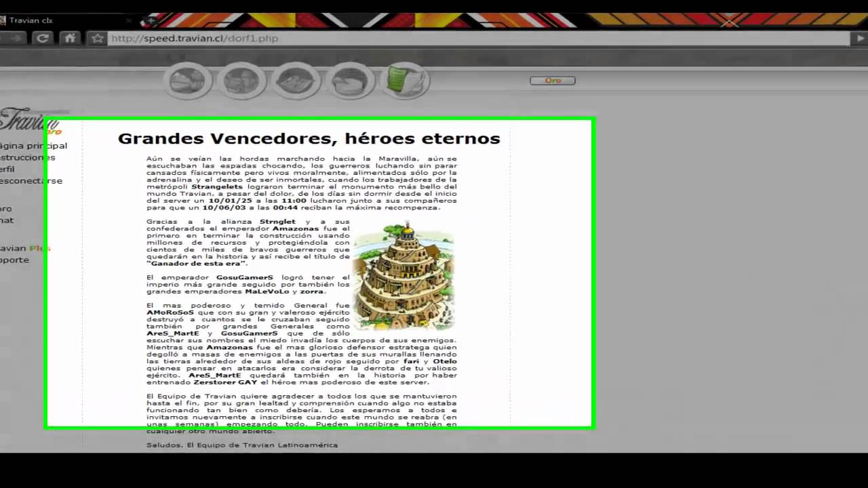This screenshot has width=868, height=488.
Task: Open the green reports and messages icon
Action: tap(405, 80)
